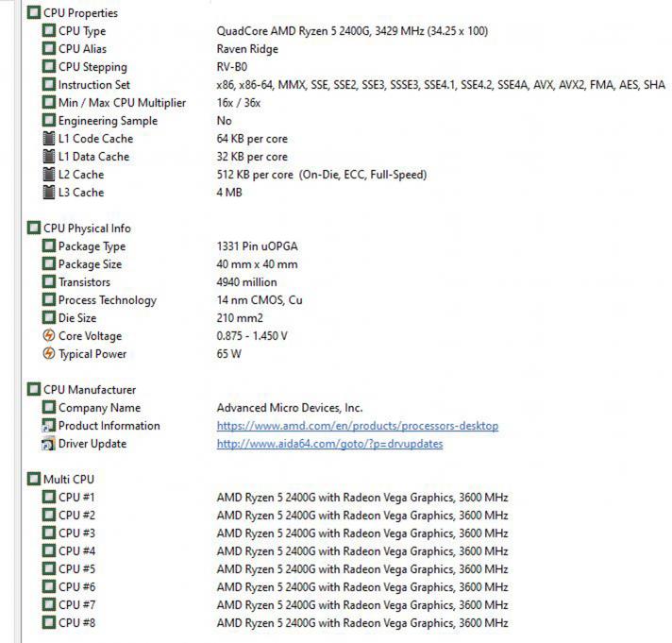This screenshot has height=643, width=672.
Task: Select the '1331 Pin uOPGA' value
Action: (x=257, y=246)
